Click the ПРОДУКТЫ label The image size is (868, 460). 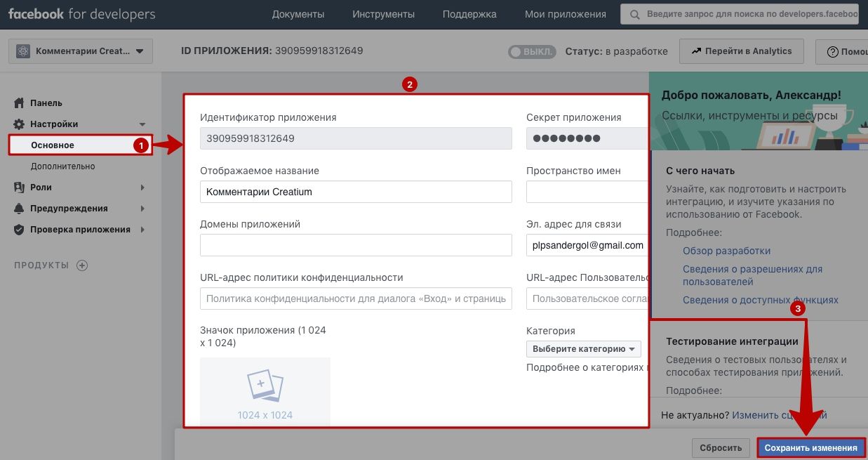pos(41,265)
